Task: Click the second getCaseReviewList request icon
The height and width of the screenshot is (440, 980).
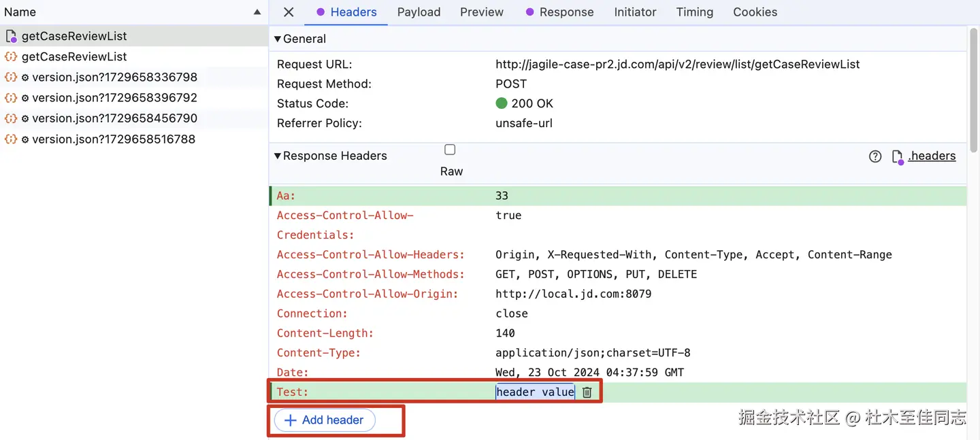Action: (x=11, y=57)
